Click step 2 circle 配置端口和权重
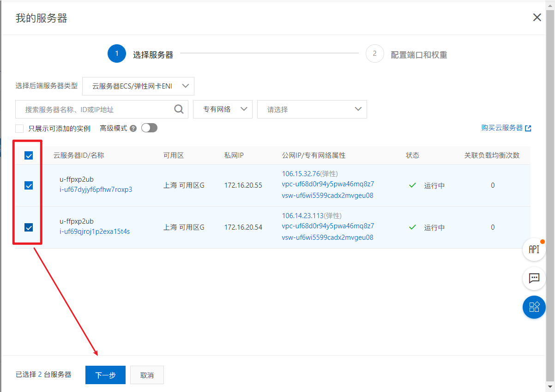The height and width of the screenshot is (392, 555). [x=374, y=53]
